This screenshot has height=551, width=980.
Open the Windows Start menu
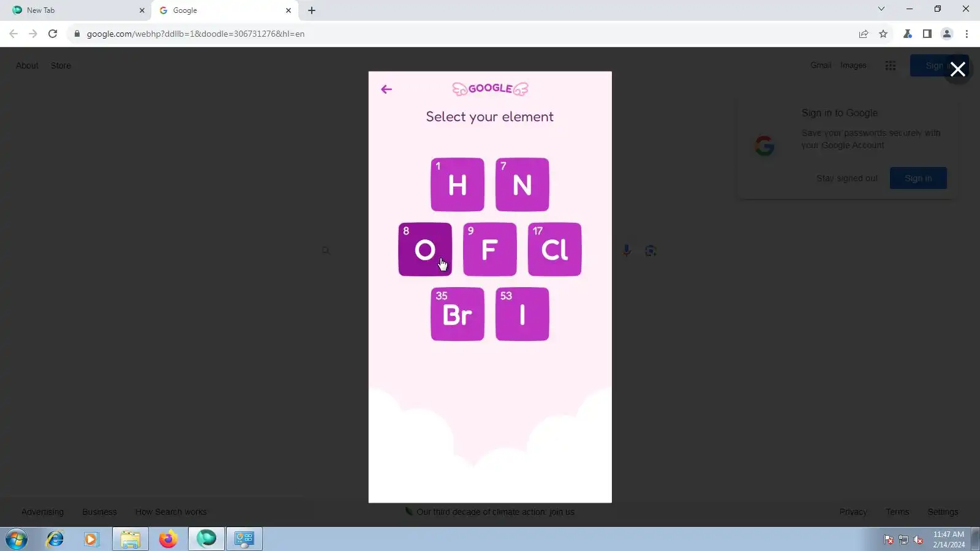point(17,539)
